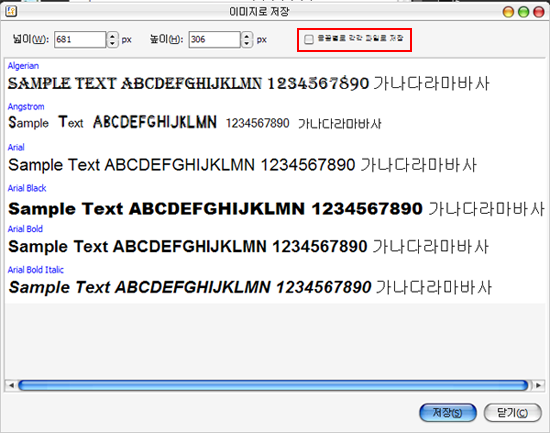Click the font name 'Angstrom'
This screenshot has width=550, height=433.
[26, 106]
